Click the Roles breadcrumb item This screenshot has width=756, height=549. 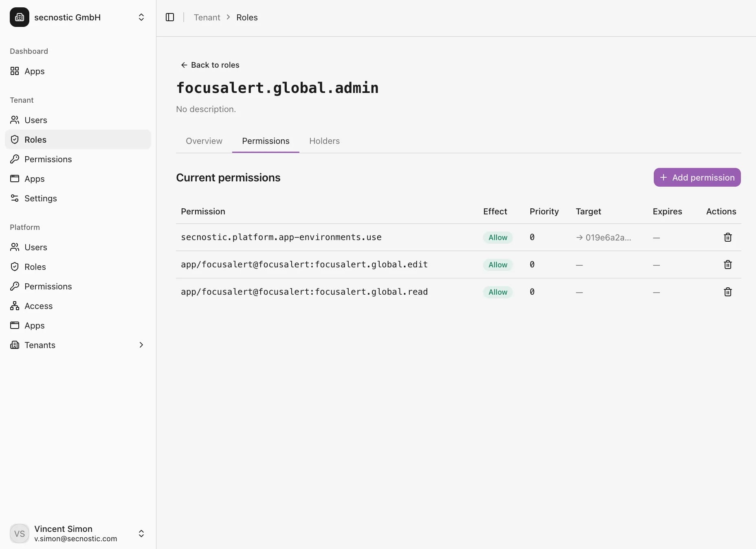click(247, 17)
